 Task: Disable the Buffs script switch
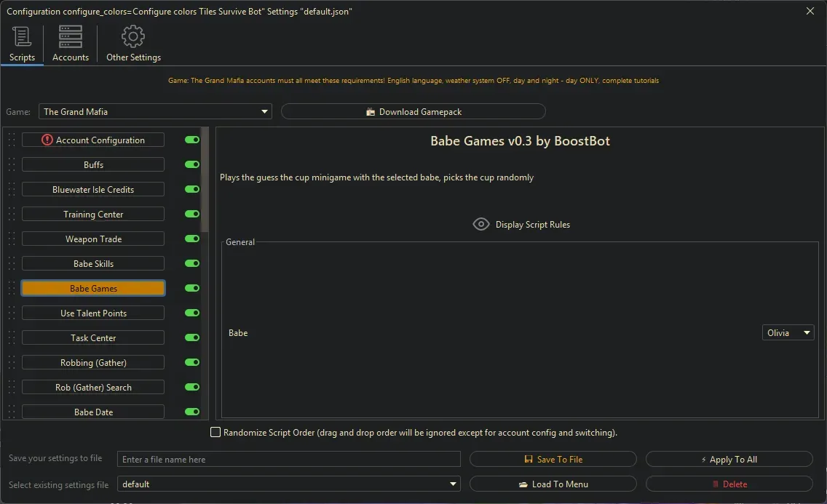pyautogui.click(x=192, y=164)
